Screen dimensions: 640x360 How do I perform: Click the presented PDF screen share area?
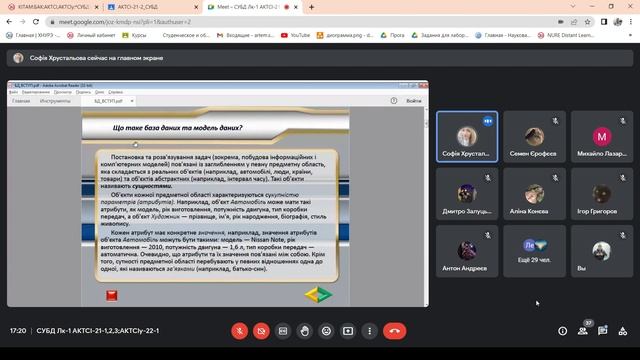coord(218,193)
